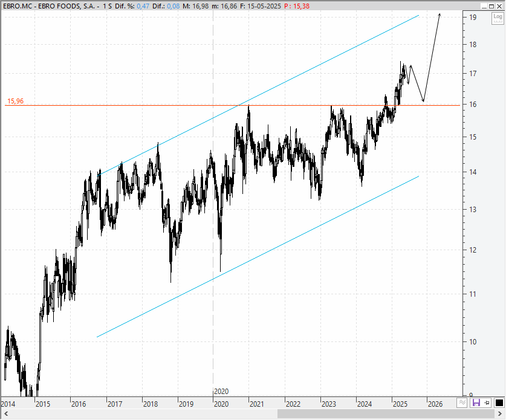Click the red P: 15,38 value
Viewport: 506px width, 420px height.
pos(297,6)
